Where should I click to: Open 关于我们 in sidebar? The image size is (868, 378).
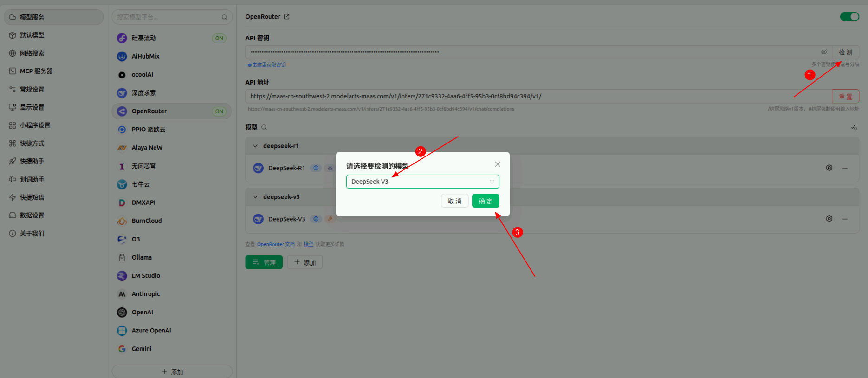[54, 233]
